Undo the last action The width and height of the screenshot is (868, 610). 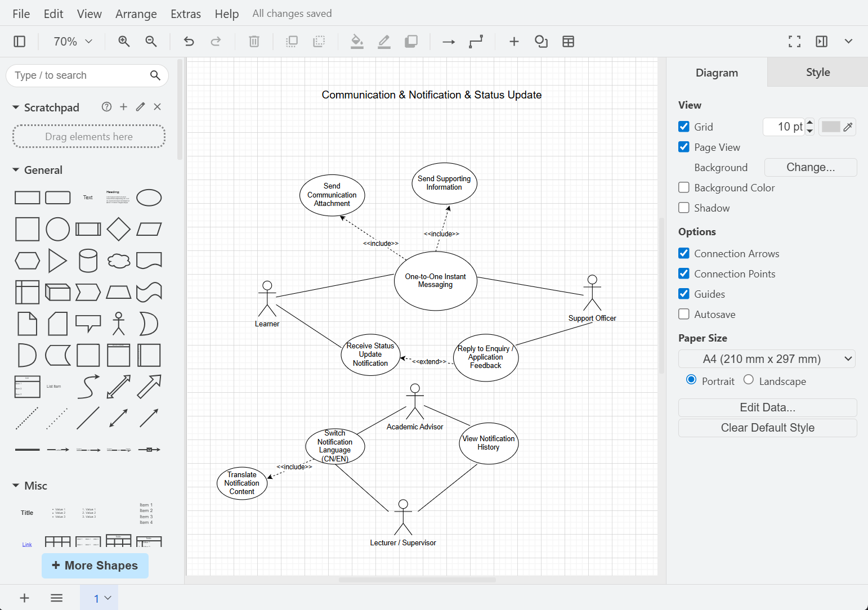pos(189,42)
